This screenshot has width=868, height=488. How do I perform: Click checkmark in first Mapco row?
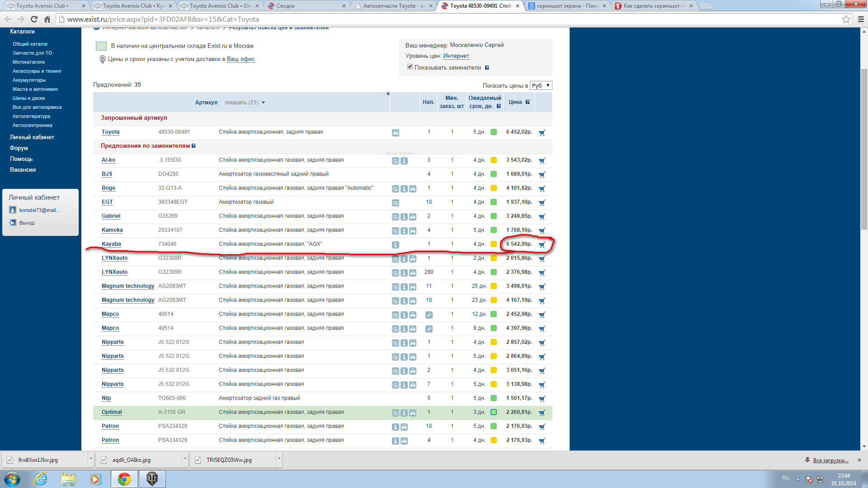[x=429, y=314]
